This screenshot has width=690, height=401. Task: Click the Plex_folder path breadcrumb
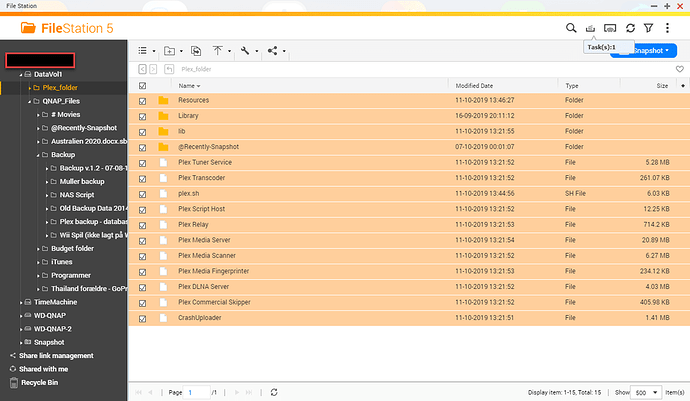(196, 69)
